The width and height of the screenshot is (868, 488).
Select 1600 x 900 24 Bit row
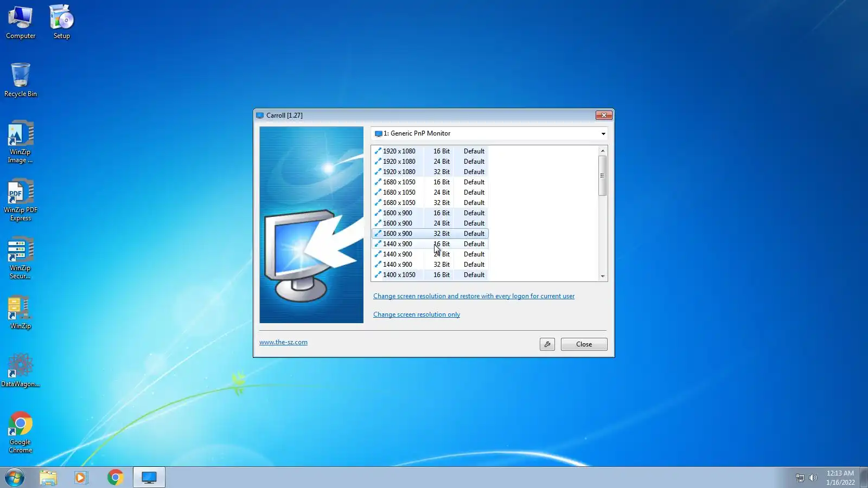coord(430,223)
